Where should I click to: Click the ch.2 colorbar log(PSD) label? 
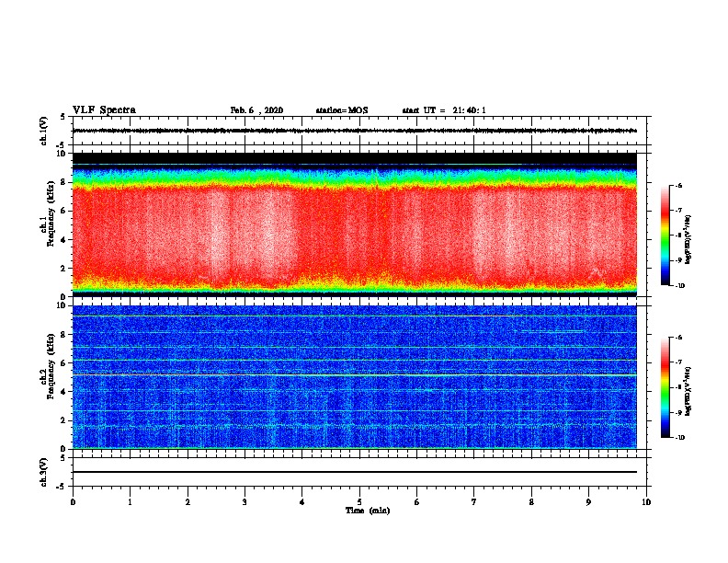click(x=688, y=391)
